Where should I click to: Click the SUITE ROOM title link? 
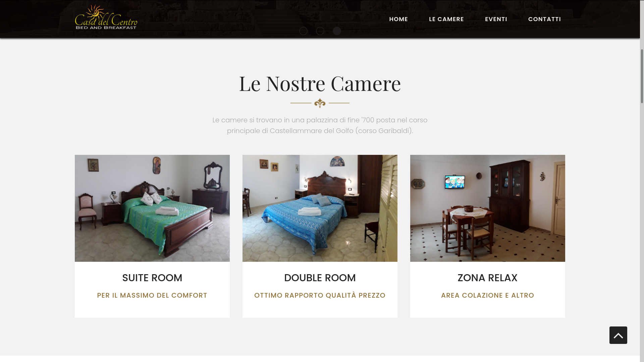152,278
